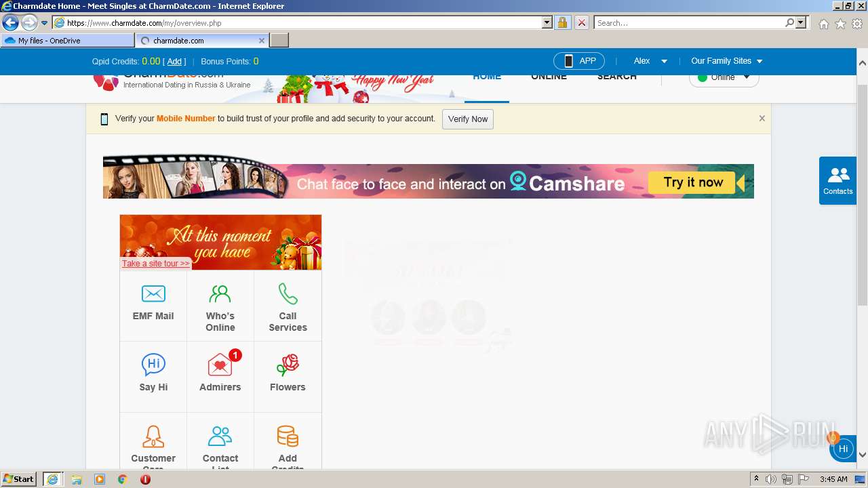This screenshot has height=488, width=868.
Task: Open Favorites star icon
Action: pos(840,24)
